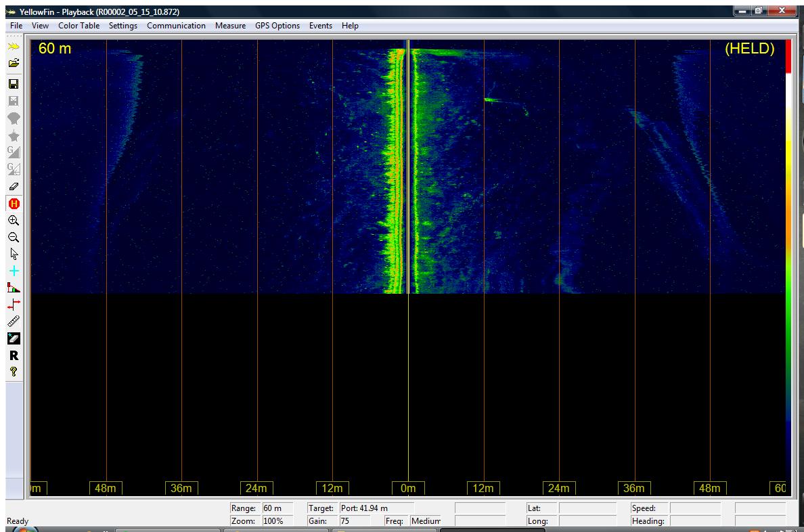This screenshot has width=804, height=532.
Task: Open the File menu
Action: click(x=16, y=26)
